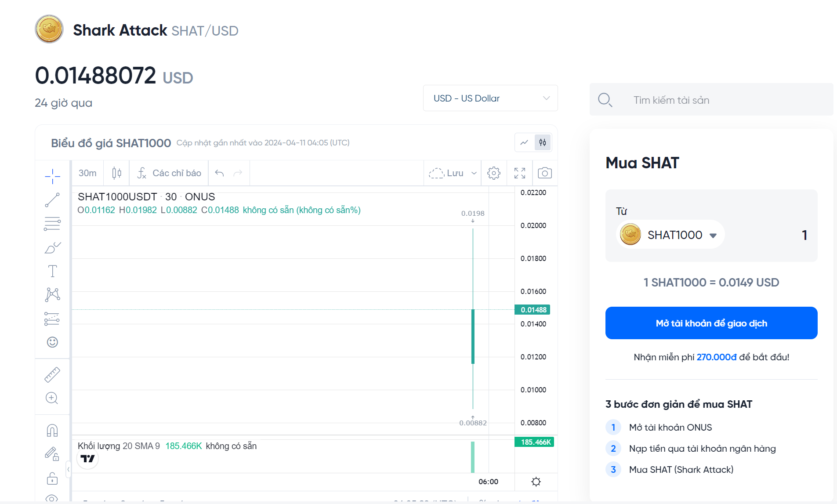Open the forecasting and measurement tool
The width and height of the screenshot is (837, 504).
(52, 319)
